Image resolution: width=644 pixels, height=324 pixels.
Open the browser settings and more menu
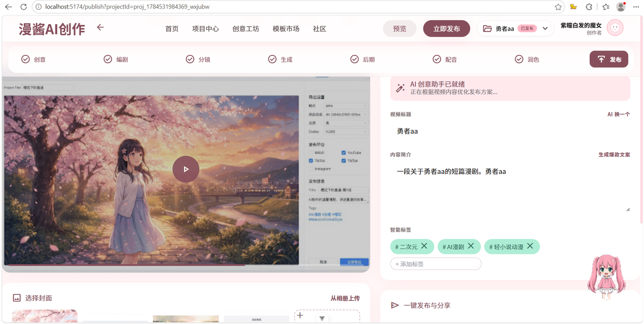click(x=635, y=7)
